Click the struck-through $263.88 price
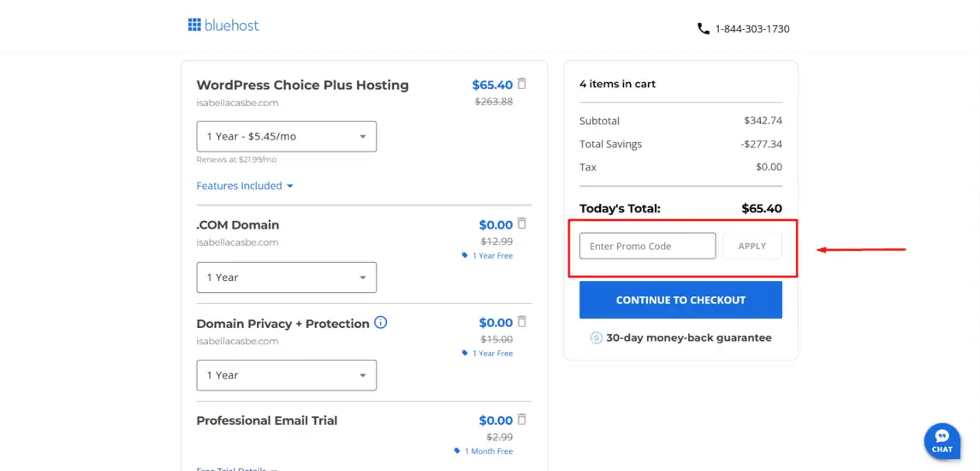This screenshot has height=471, width=980. click(x=494, y=101)
